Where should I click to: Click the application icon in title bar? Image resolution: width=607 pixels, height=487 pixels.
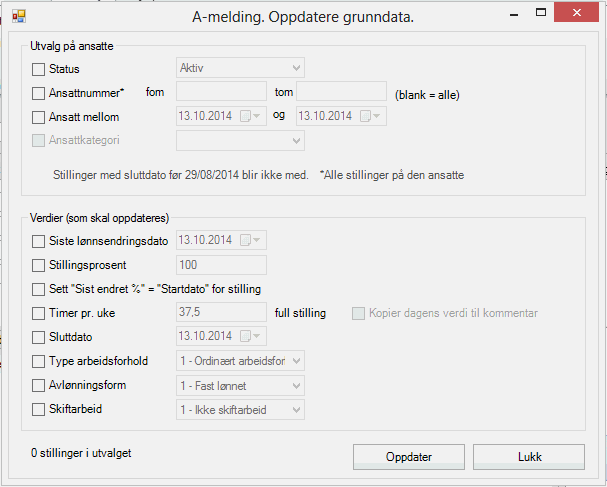pos(18,17)
